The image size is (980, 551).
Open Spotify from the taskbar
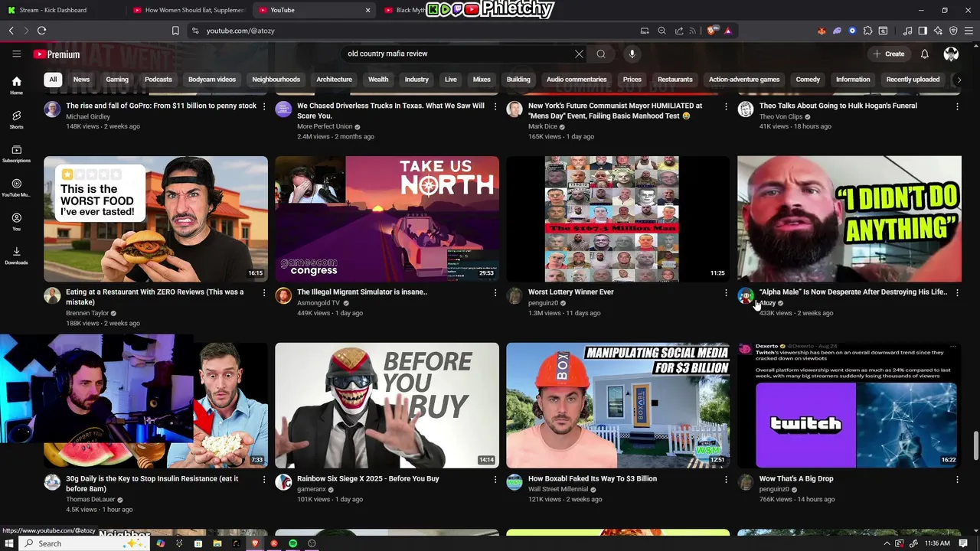[292, 543]
